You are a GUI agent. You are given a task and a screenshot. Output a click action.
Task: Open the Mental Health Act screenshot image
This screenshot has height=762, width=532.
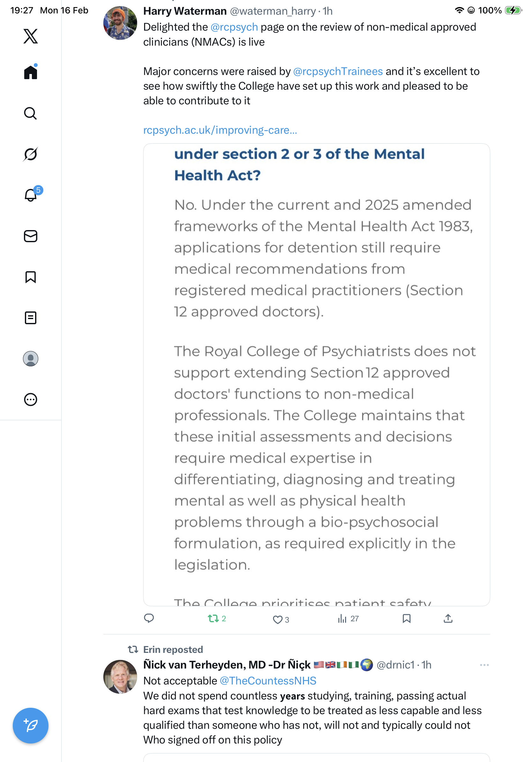(x=316, y=374)
